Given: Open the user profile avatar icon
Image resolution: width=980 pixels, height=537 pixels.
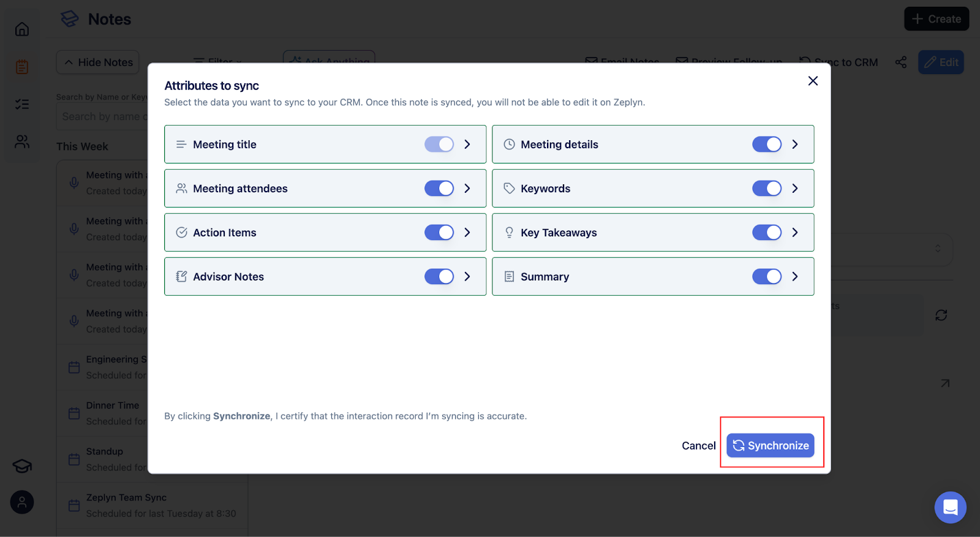Looking at the screenshot, I should coord(22,503).
